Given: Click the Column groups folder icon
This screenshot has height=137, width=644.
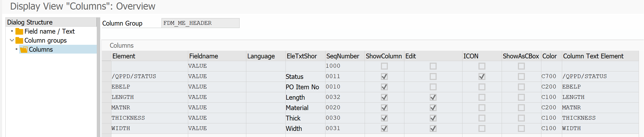Looking at the screenshot, I should [19, 41].
